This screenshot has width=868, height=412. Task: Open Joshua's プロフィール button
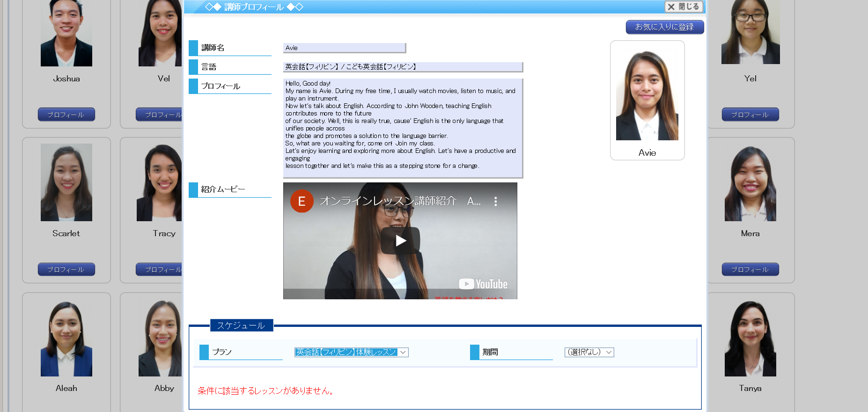tap(66, 115)
